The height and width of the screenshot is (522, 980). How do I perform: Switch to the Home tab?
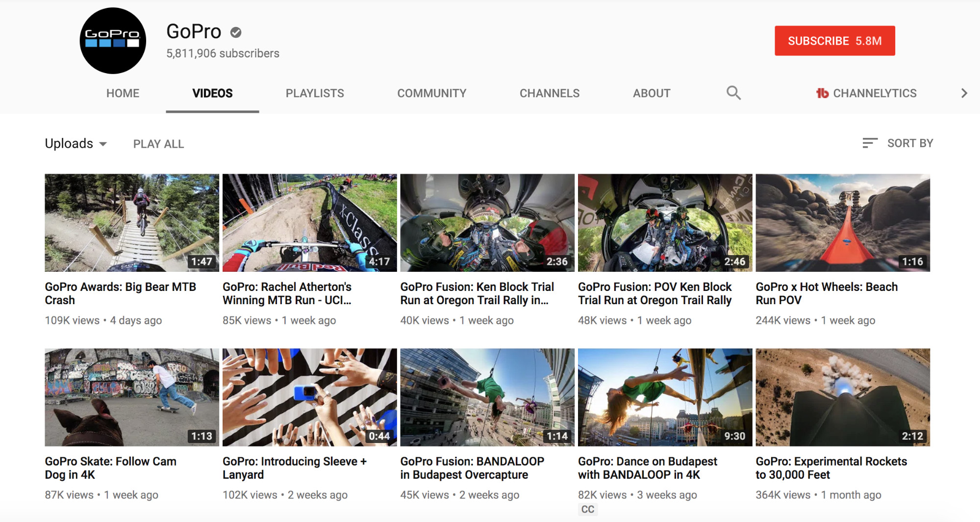click(123, 93)
